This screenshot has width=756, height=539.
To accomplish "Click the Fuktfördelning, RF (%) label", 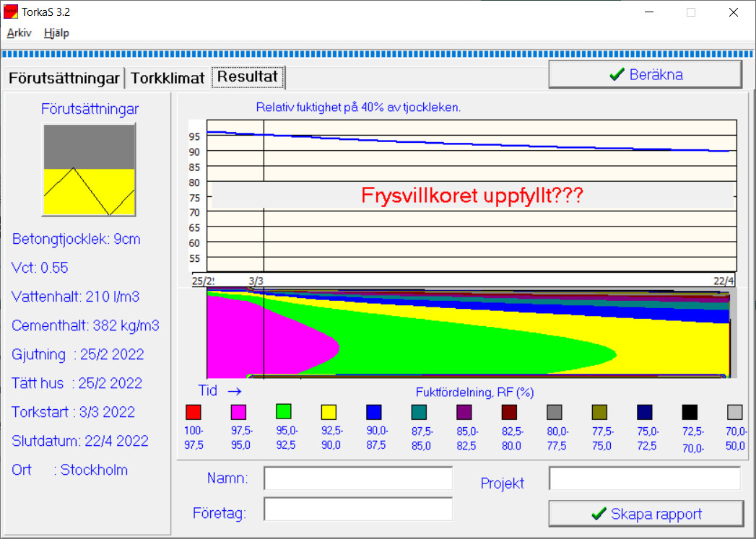I will [474, 393].
